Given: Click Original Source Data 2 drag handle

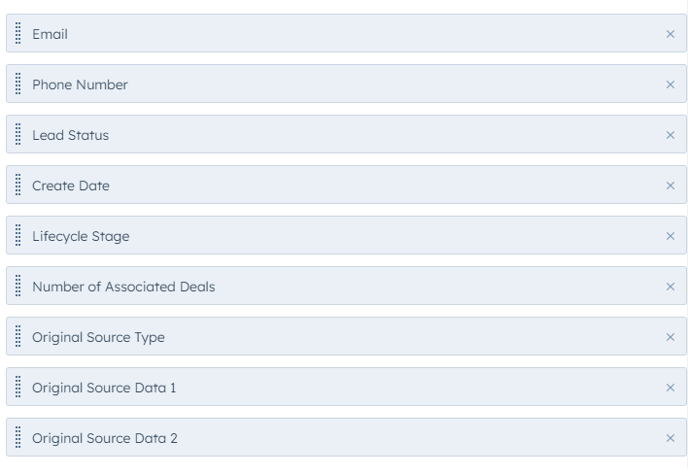Looking at the screenshot, I should coord(18,438).
